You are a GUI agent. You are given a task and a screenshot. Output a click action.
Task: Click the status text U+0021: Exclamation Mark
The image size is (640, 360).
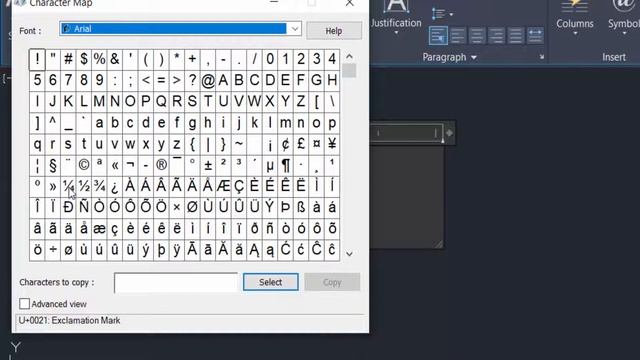pyautogui.click(x=69, y=320)
